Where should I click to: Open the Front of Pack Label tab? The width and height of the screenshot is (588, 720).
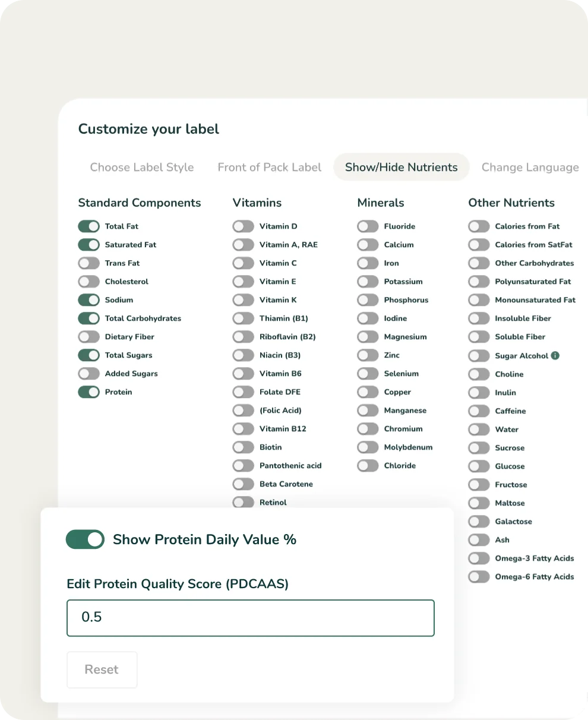coord(269,168)
